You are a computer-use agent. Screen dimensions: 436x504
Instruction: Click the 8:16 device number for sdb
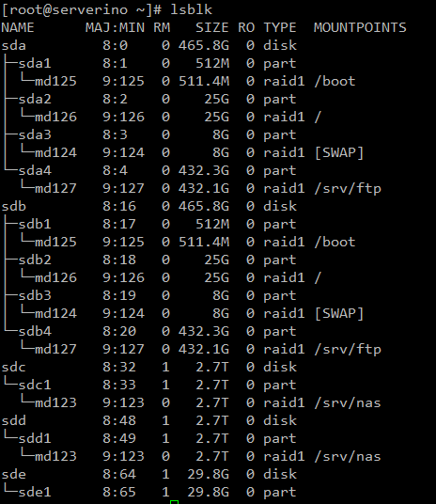[119, 206]
